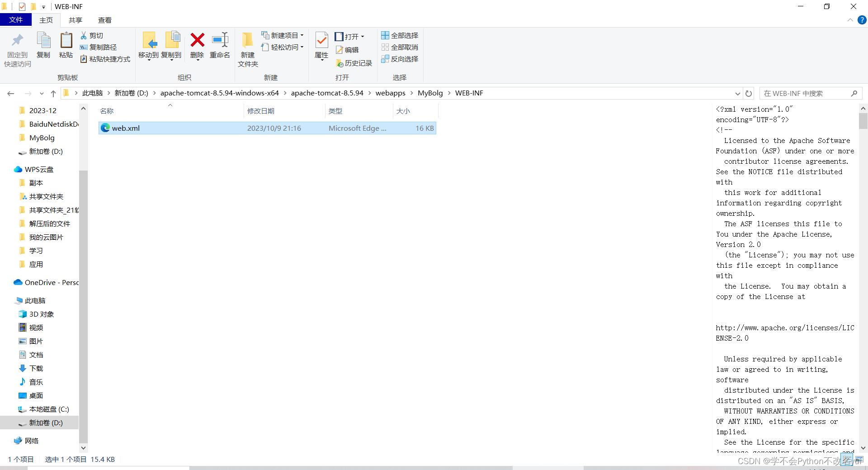This screenshot has width=868, height=470.
Task: Clear selection with 全部取消
Action: tap(400, 47)
